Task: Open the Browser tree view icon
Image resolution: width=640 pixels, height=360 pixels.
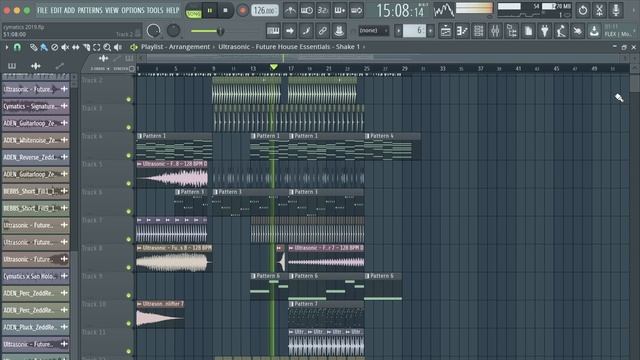Action: click(x=511, y=31)
